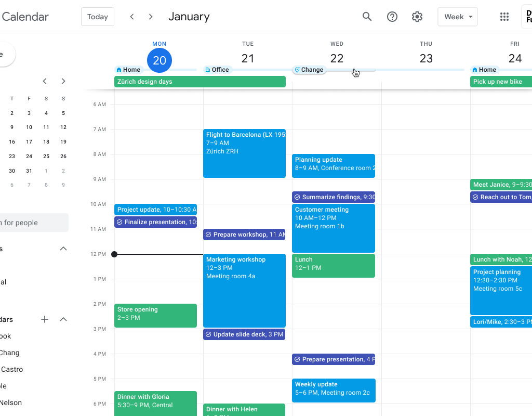Open the Week view dropdown
This screenshot has height=416, width=532.
[458, 17]
